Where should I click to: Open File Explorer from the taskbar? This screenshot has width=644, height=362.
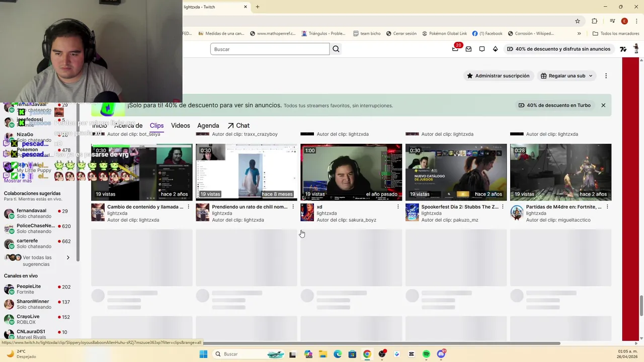(323, 354)
